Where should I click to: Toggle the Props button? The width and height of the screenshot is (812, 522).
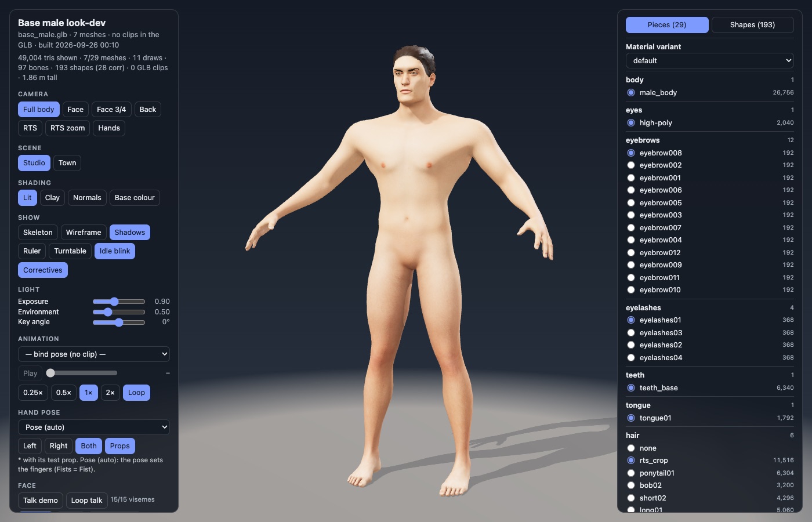120,446
